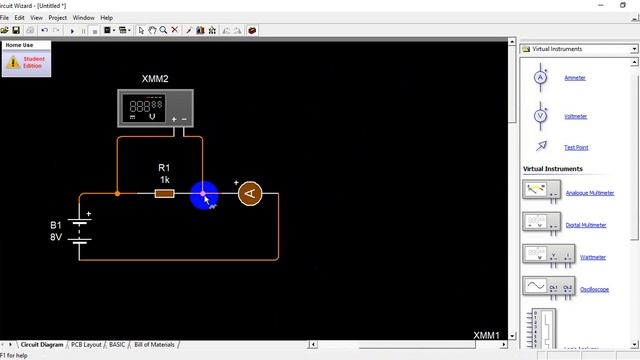Click the XMM2 label text
The width and height of the screenshot is (640, 360).
coord(155,79)
